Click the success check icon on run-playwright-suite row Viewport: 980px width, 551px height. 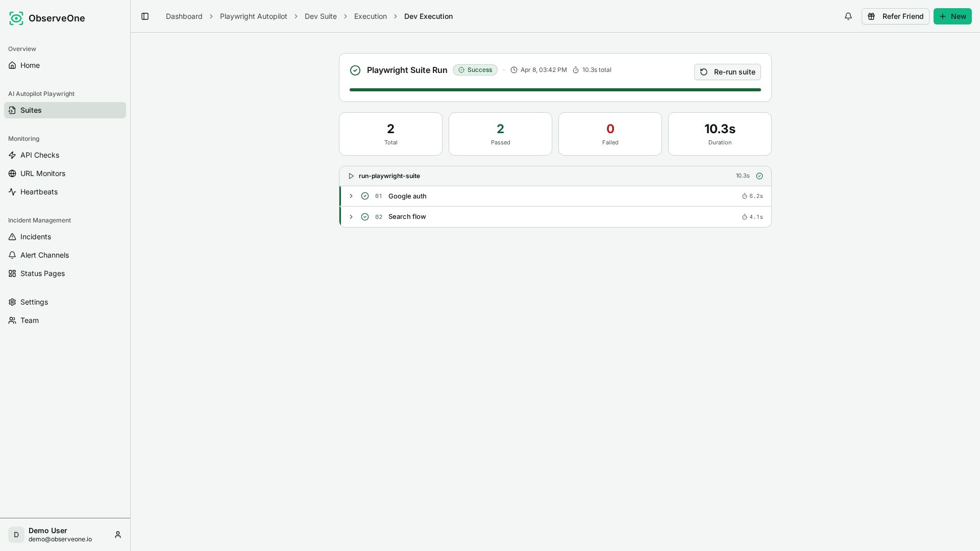point(759,176)
